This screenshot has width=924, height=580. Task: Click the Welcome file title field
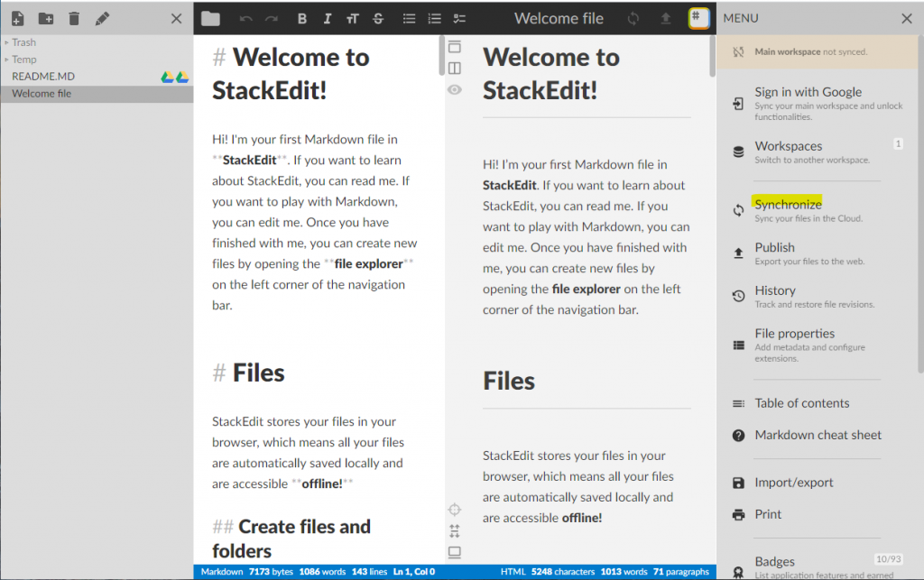click(x=559, y=19)
